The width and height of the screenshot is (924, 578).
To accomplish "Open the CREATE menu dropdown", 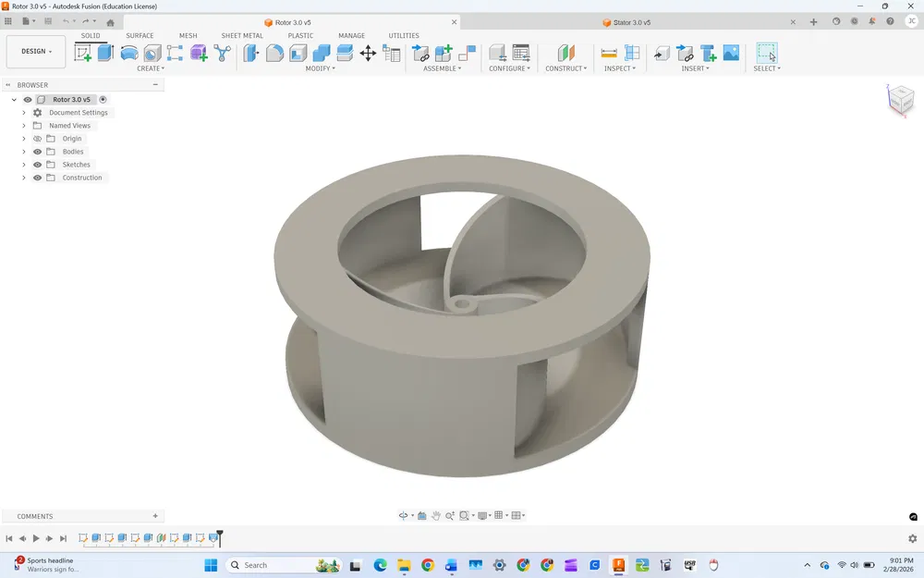I will coord(151,68).
